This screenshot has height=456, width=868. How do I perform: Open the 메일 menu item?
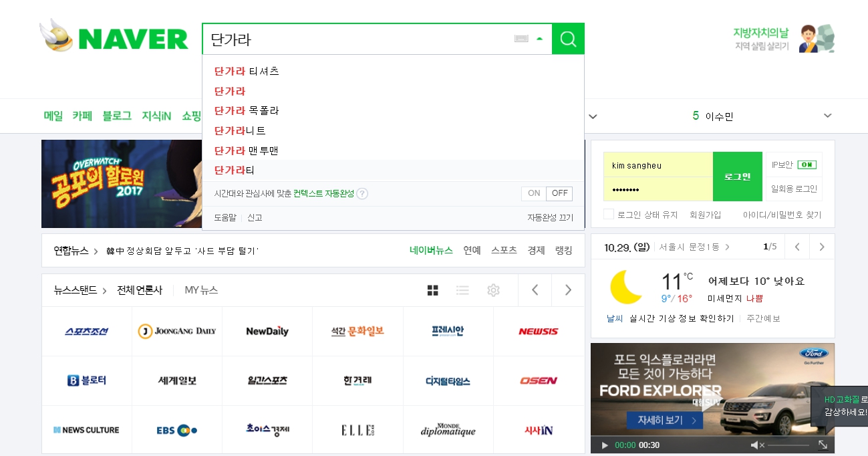click(53, 115)
